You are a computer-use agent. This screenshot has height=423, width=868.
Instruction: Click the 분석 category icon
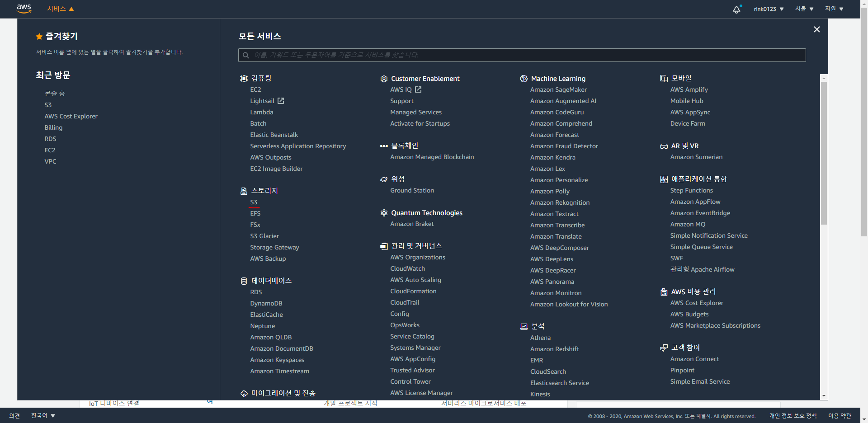[x=524, y=327]
